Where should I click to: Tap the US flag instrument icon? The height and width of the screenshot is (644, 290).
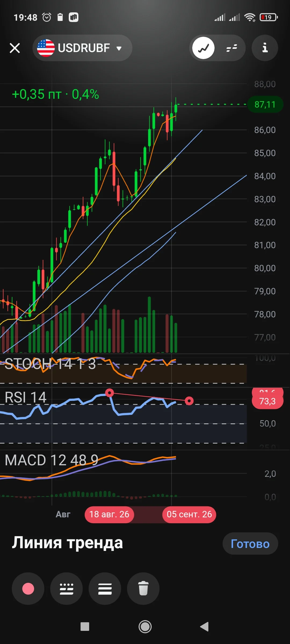click(x=46, y=48)
